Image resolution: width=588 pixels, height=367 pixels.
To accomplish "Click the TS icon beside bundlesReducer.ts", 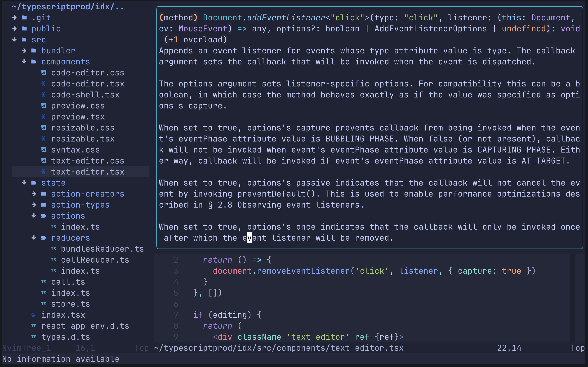I will point(53,249).
